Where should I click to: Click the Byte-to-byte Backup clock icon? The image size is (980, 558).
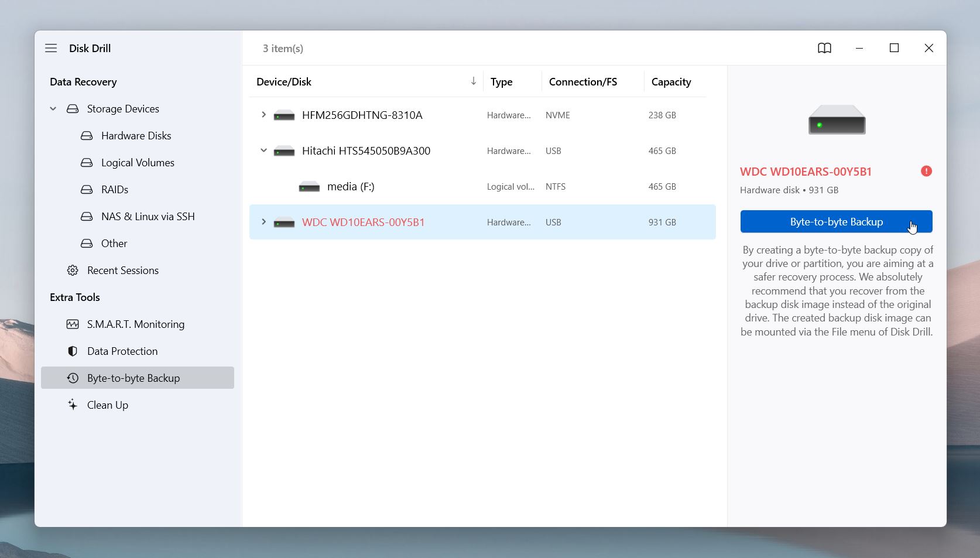pos(73,378)
